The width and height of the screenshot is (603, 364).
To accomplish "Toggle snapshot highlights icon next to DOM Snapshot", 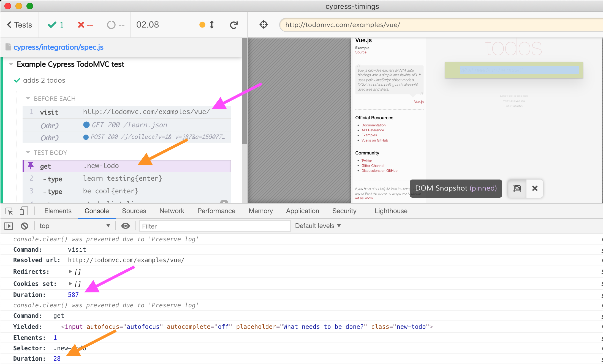I will tap(517, 188).
